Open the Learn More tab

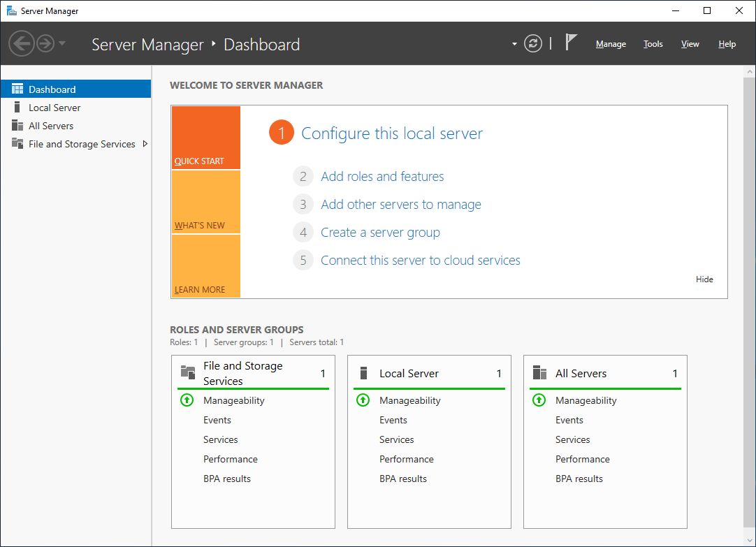(205, 267)
